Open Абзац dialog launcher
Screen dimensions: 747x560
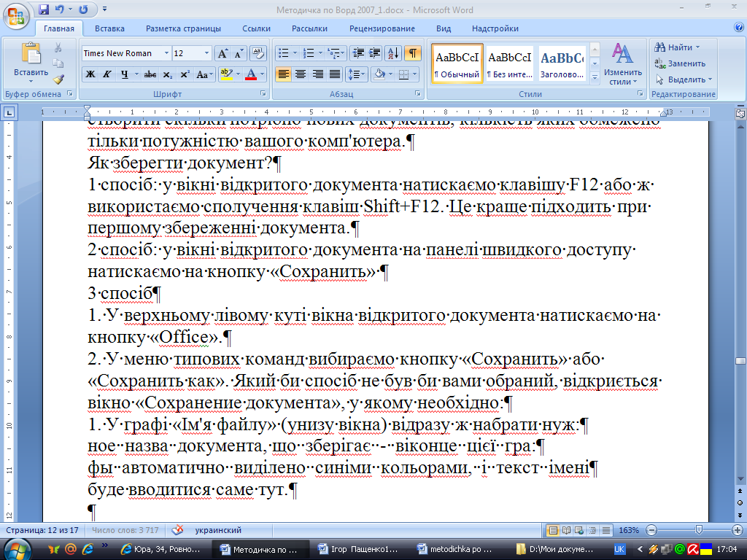(418, 94)
